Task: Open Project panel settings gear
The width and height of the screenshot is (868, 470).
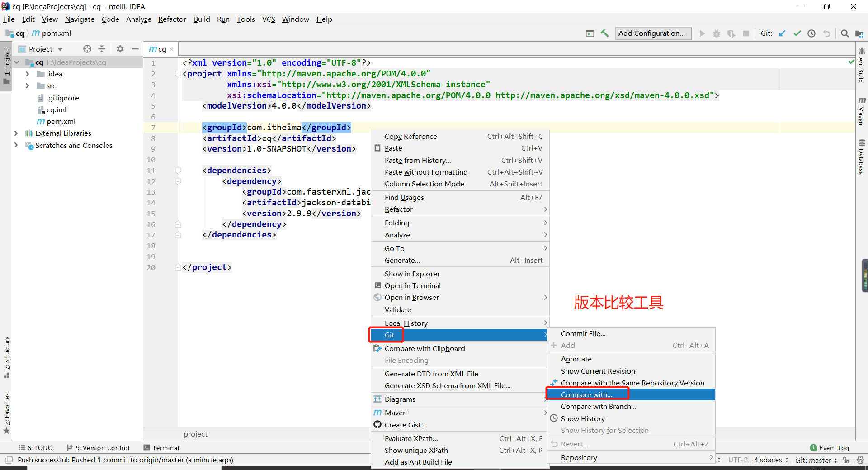Action: 120,49
